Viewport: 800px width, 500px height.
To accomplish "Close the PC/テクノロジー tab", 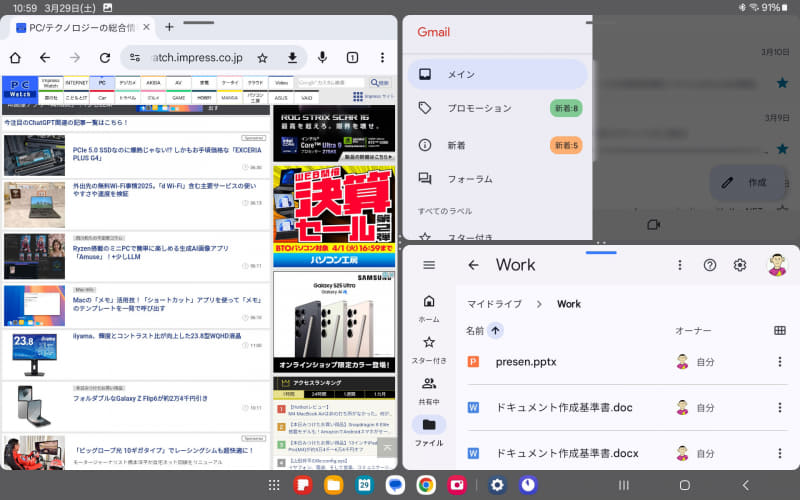I will coord(146,27).
